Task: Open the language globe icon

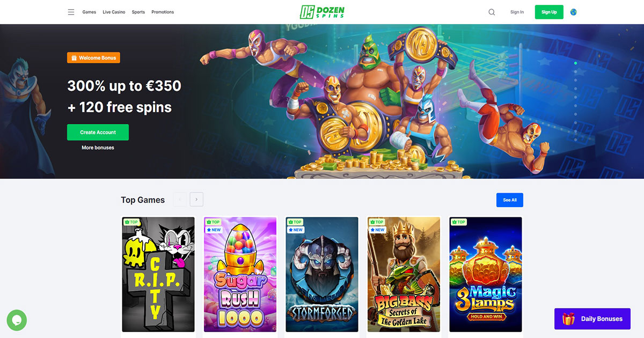Action: click(x=573, y=12)
